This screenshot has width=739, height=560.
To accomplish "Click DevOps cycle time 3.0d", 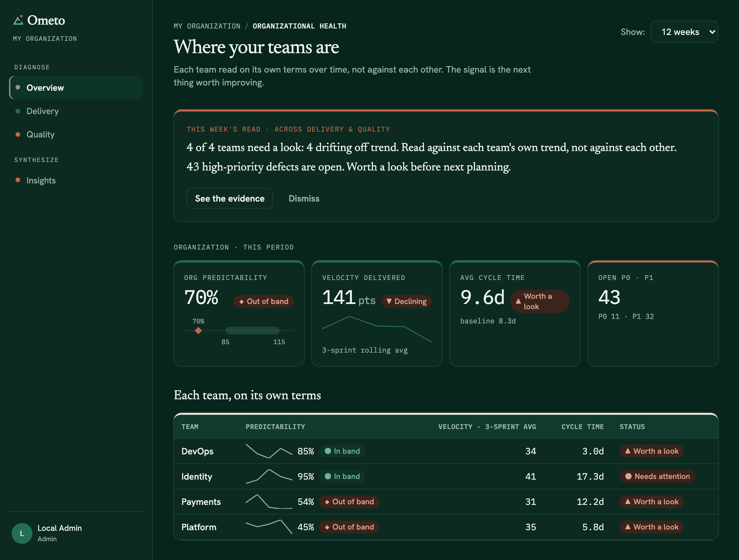I will pos(593,451).
